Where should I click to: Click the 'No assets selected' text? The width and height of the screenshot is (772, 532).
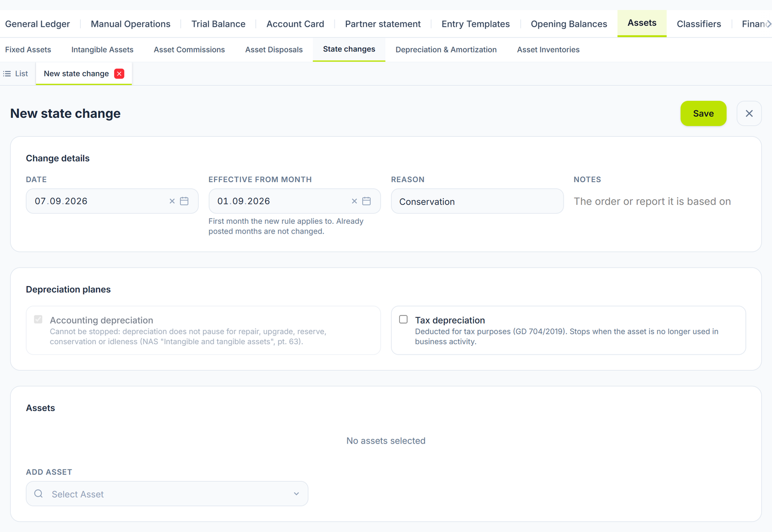(386, 441)
